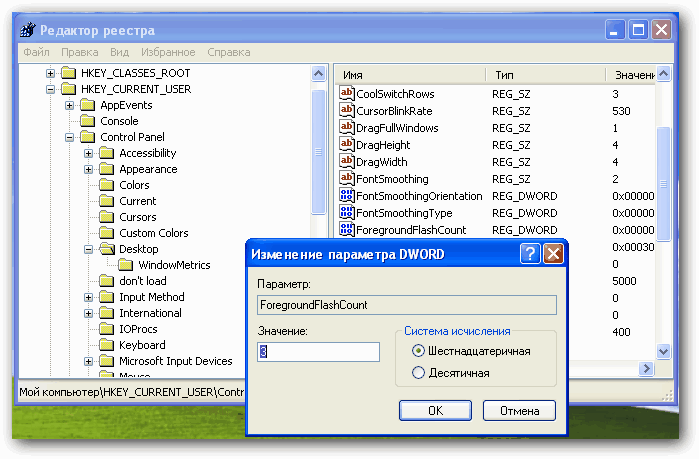Image resolution: width=699 pixels, height=459 pixels.
Task: Expand the International node
Action: pos(88,313)
